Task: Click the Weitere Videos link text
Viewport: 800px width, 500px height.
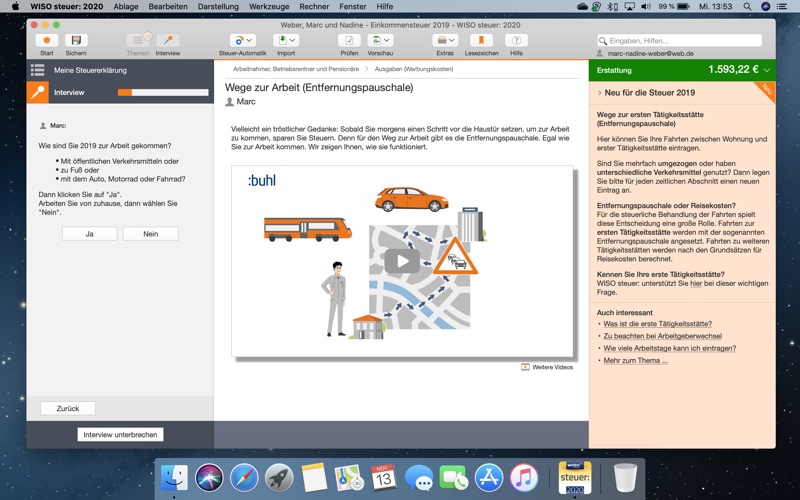Action: pyautogui.click(x=553, y=367)
